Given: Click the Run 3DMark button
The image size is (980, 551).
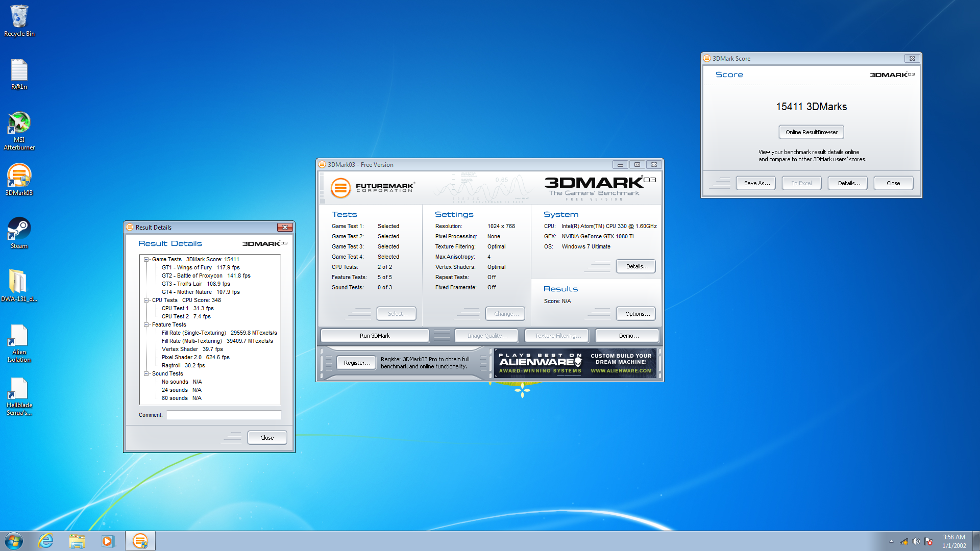Looking at the screenshot, I should tap(375, 336).
